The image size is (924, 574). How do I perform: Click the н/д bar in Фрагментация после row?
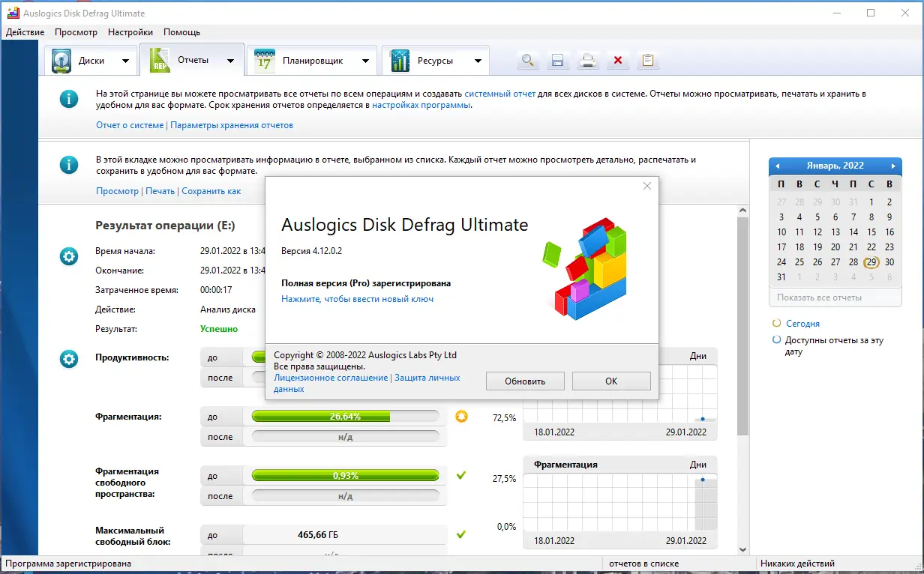pos(345,437)
